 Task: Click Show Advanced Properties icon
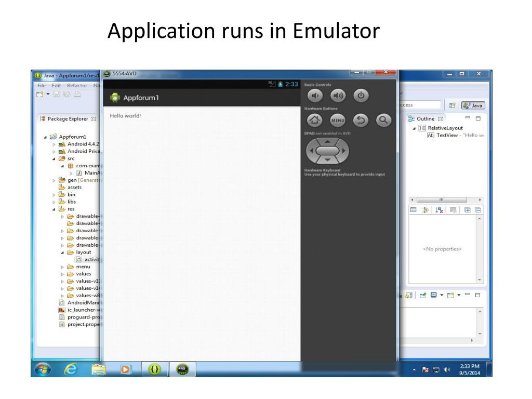[425, 210]
